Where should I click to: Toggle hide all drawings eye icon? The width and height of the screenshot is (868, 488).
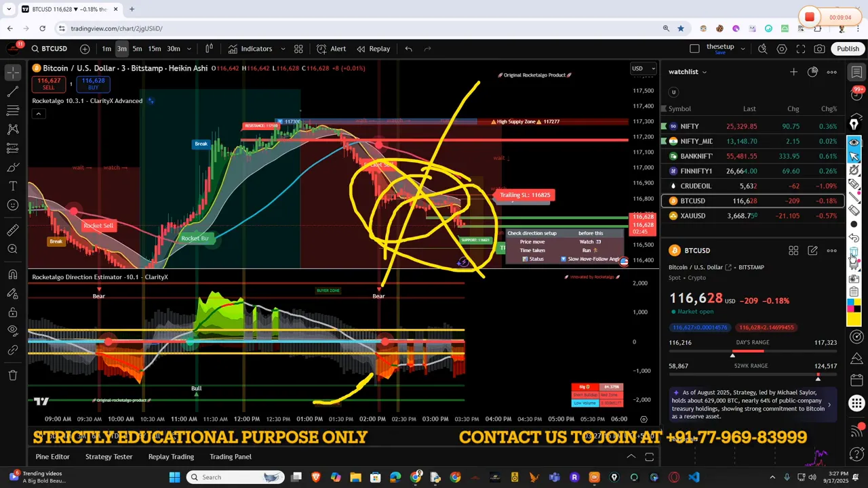(x=12, y=330)
